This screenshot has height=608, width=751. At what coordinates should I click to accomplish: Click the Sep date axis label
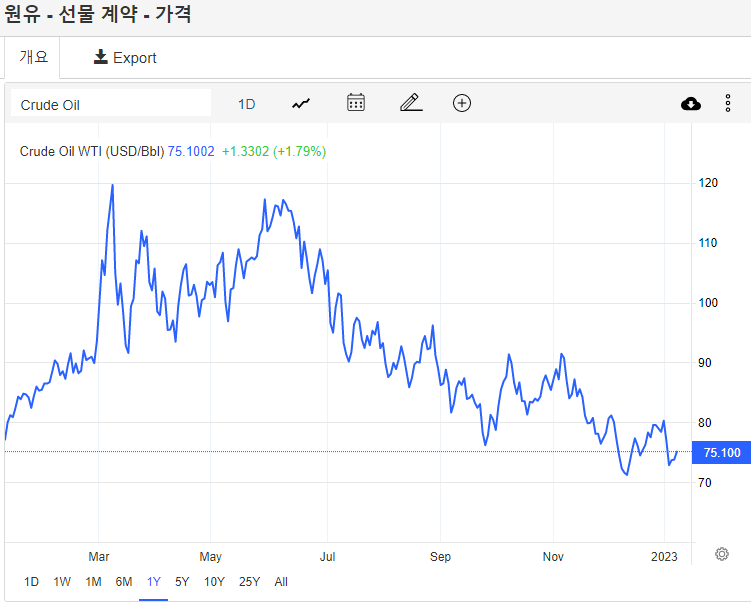pos(440,557)
